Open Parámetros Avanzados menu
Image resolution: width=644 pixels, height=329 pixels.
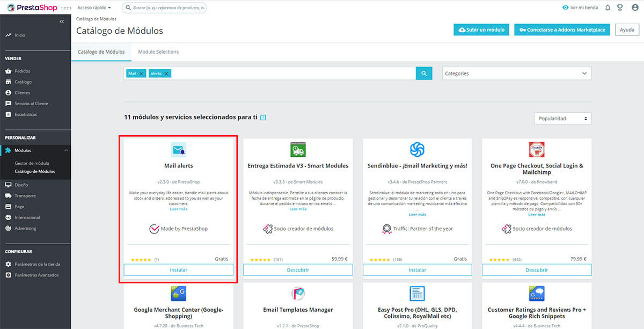tap(36, 275)
